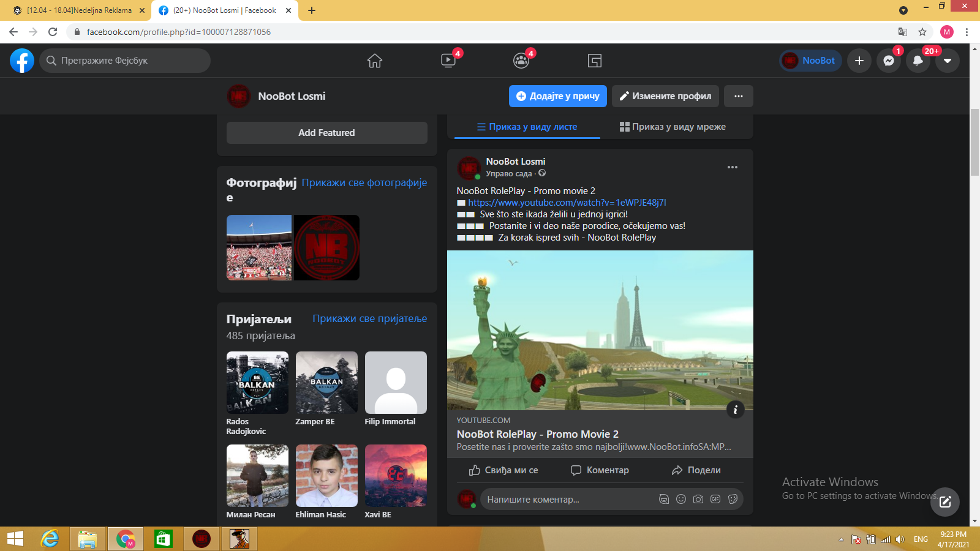
Task: Open the Watch videos icon
Action: coord(448,61)
